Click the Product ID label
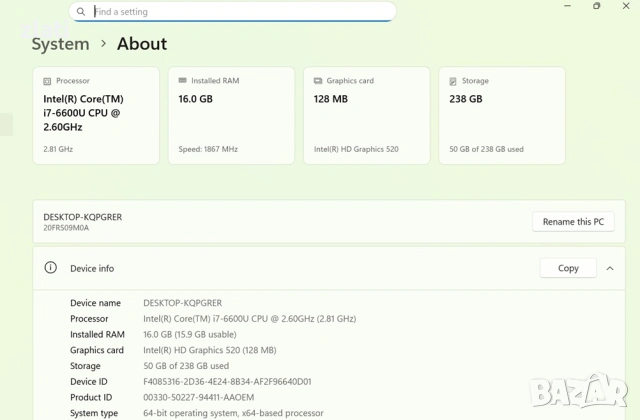 (x=91, y=397)
